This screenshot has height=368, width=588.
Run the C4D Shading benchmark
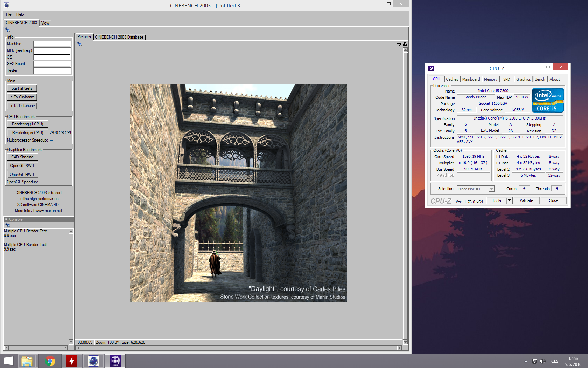pos(23,157)
